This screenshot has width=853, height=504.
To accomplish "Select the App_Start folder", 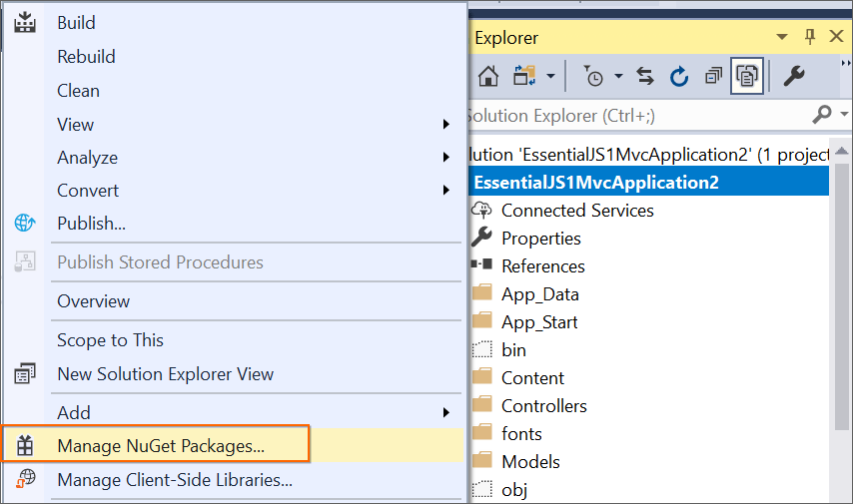I will (539, 322).
